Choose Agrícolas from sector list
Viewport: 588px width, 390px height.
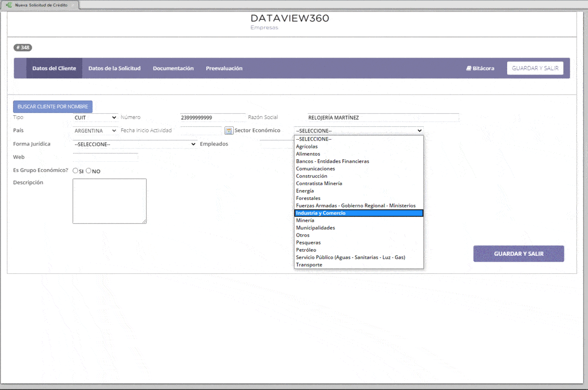point(359,146)
